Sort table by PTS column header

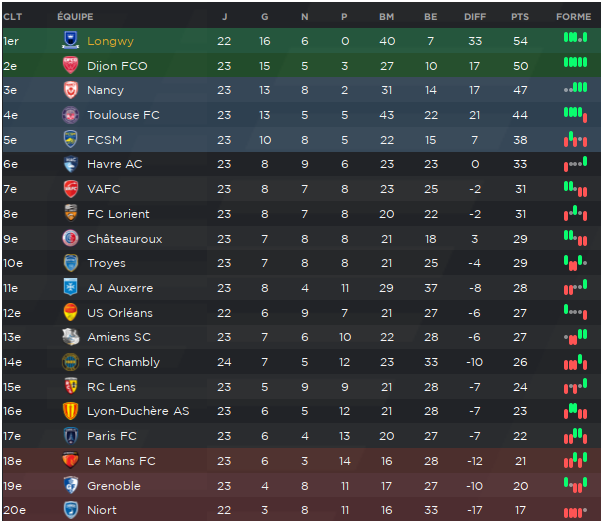520,17
